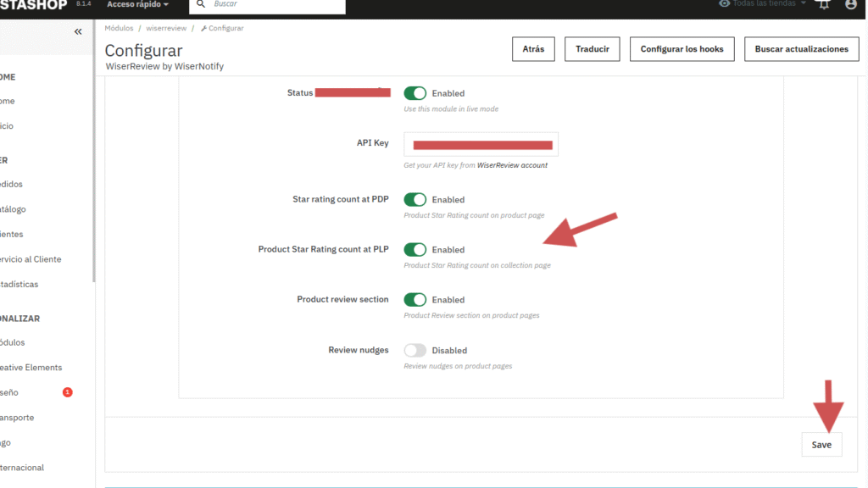Open the user profile avatar icon
This screenshot has width=868, height=488.
(851, 4)
